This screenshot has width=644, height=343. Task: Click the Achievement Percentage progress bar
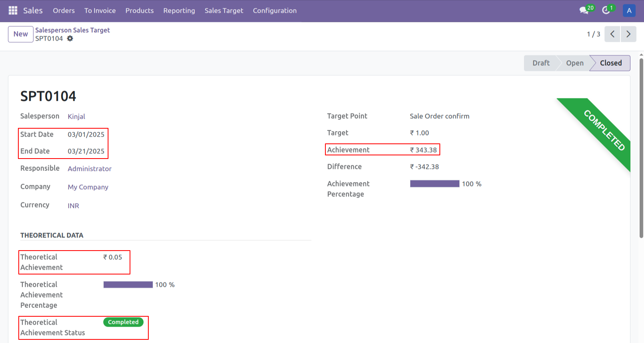tap(435, 184)
